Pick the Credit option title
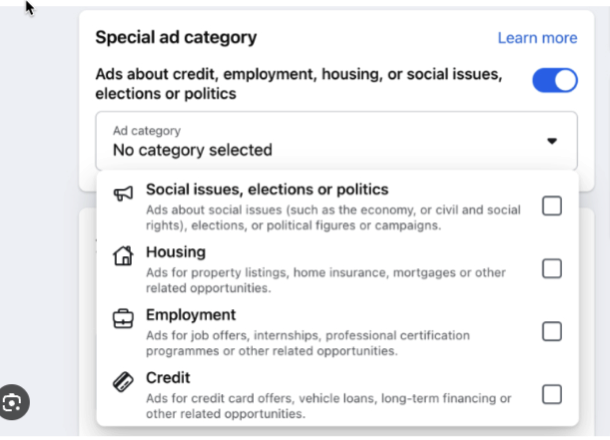The height and width of the screenshot is (440, 610). click(168, 378)
